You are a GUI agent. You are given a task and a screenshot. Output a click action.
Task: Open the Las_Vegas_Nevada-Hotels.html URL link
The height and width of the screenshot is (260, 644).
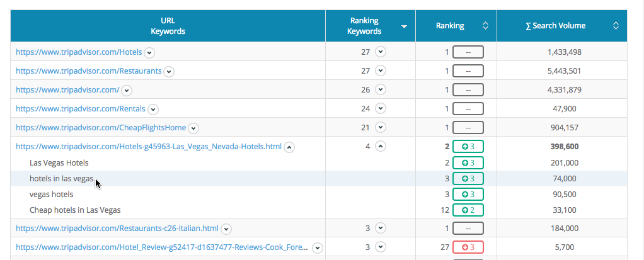click(x=149, y=147)
